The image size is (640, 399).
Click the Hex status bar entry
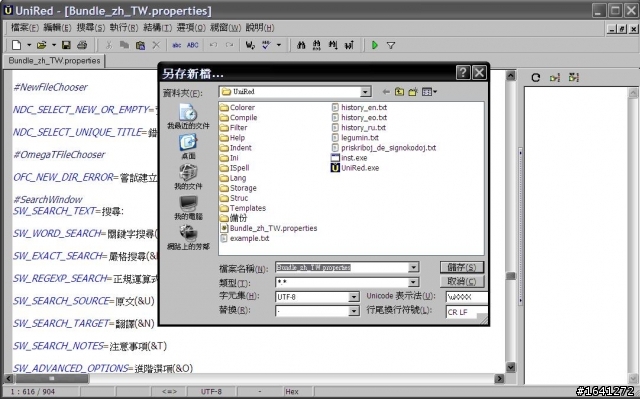coord(292,392)
